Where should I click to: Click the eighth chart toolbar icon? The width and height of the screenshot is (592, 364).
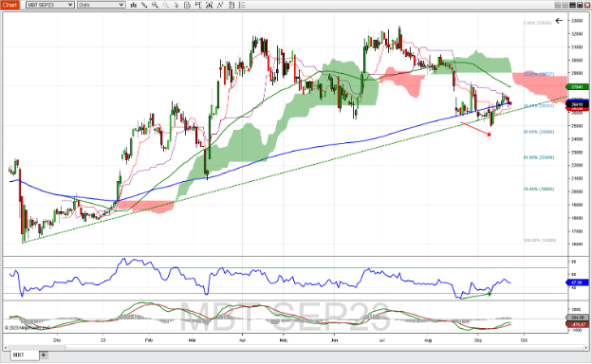[x=209, y=5]
